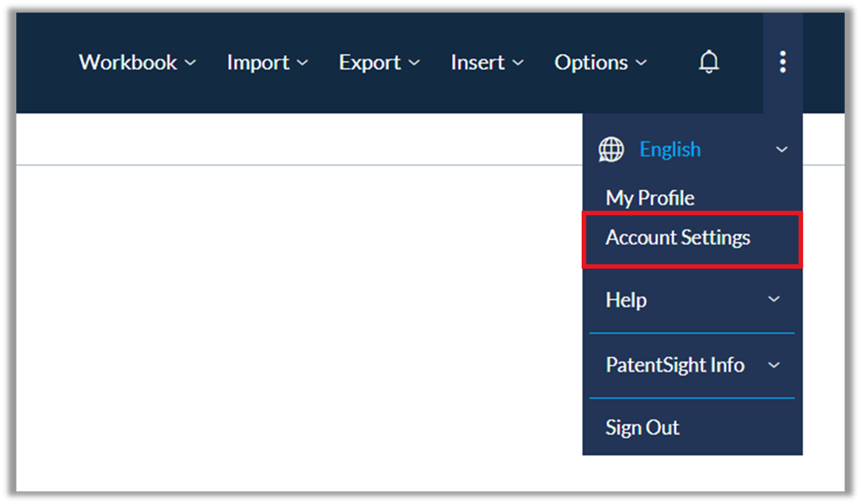This screenshot has width=861, height=504.
Task: Click the chevron next to Options
Action: (x=641, y=64)
